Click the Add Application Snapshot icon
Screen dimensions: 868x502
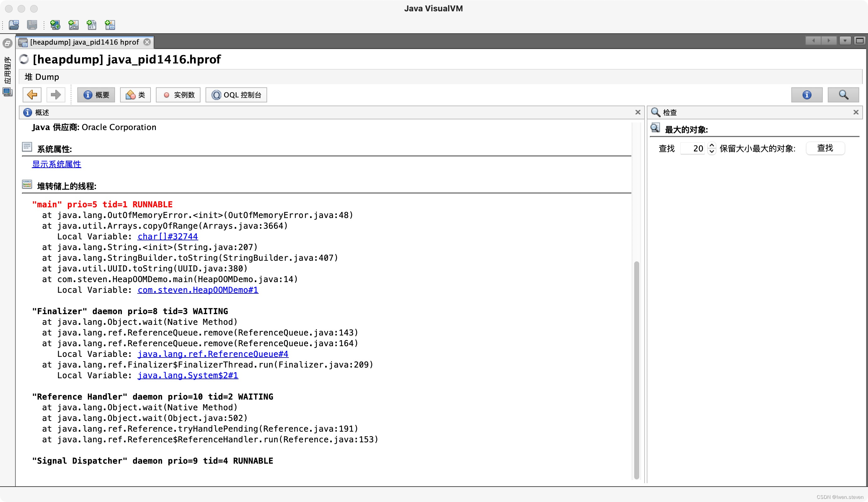point(110,25)
